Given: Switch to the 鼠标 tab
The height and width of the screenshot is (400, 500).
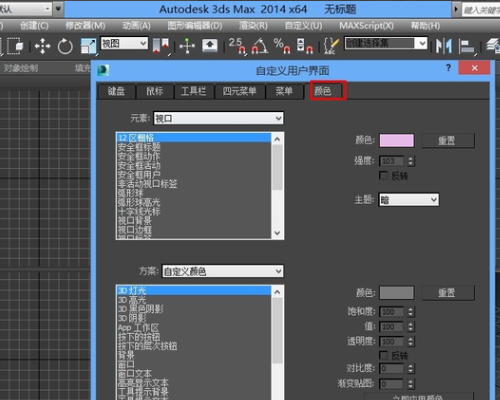Looking at the screenshot, I should 155,91.
